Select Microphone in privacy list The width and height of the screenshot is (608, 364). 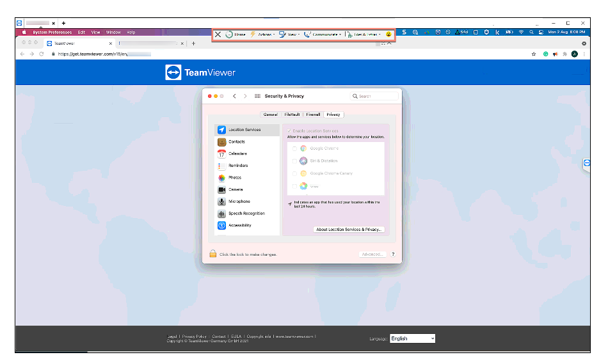point(247,202)
